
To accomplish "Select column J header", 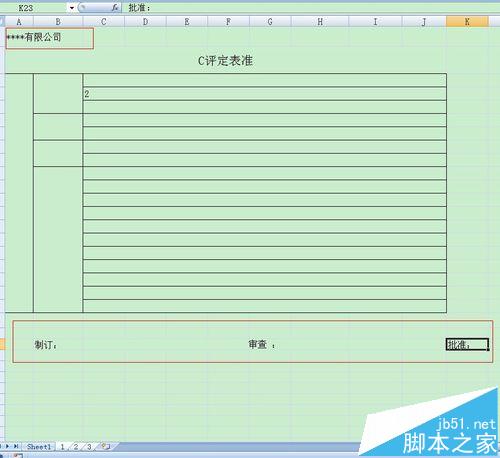I will pyautogui.click(x=424, y=22).
